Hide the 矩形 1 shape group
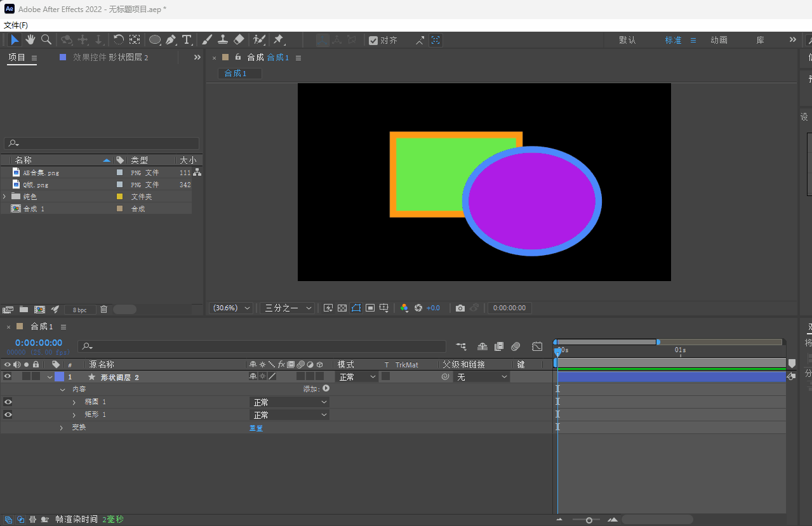 (8, 414)
